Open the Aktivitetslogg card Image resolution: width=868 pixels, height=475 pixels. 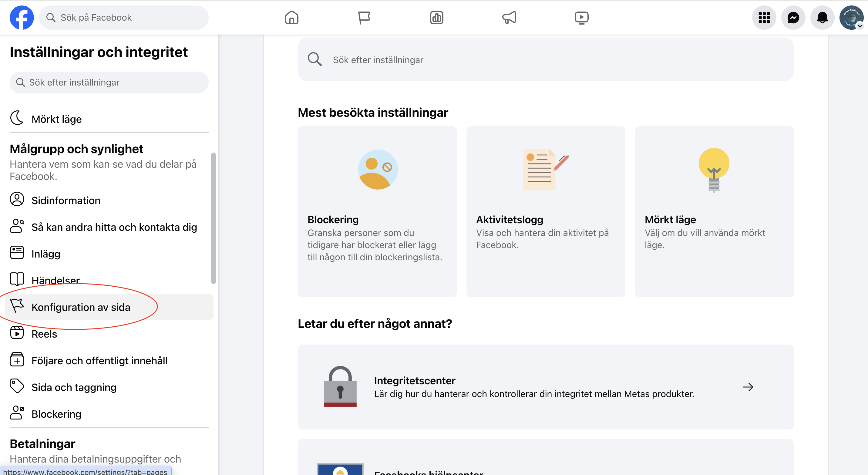[x=545, y=211]
